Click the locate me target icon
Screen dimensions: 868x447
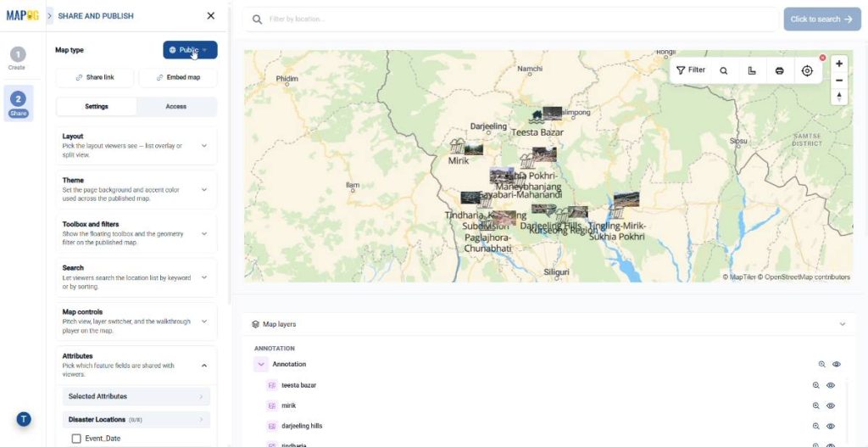(x=807, y=71)
